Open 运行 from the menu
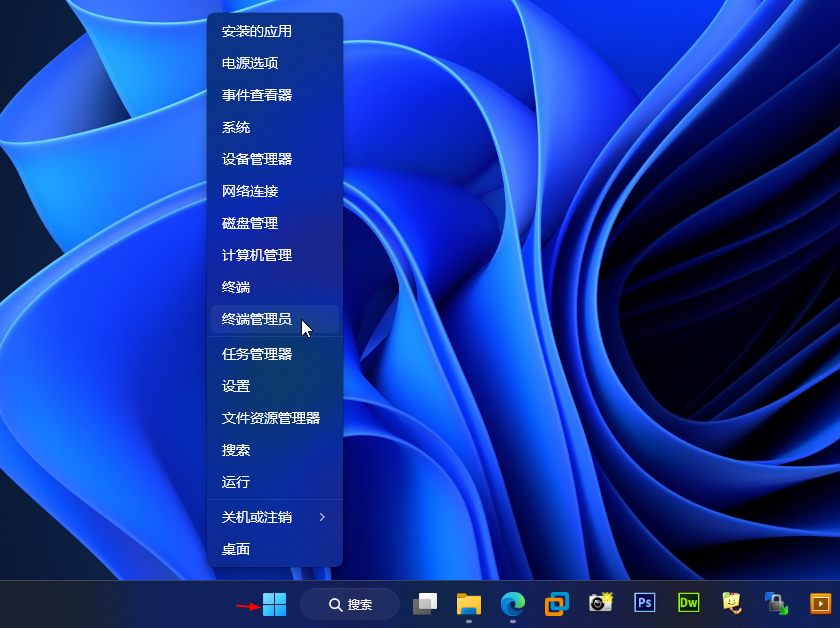 click(x=275, y=482)
